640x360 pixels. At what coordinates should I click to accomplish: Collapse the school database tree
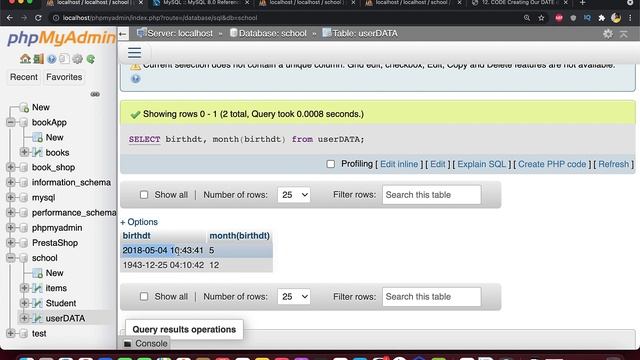[11, 258]
